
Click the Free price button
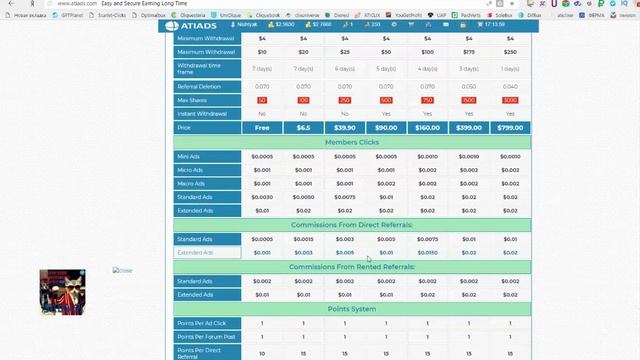[262, 128]
